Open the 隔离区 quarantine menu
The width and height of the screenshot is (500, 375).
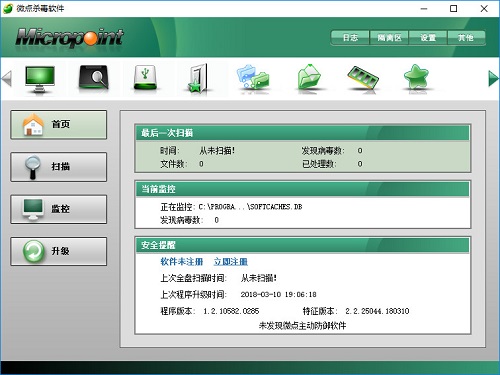pyautogui.click(x=389, y=38)
